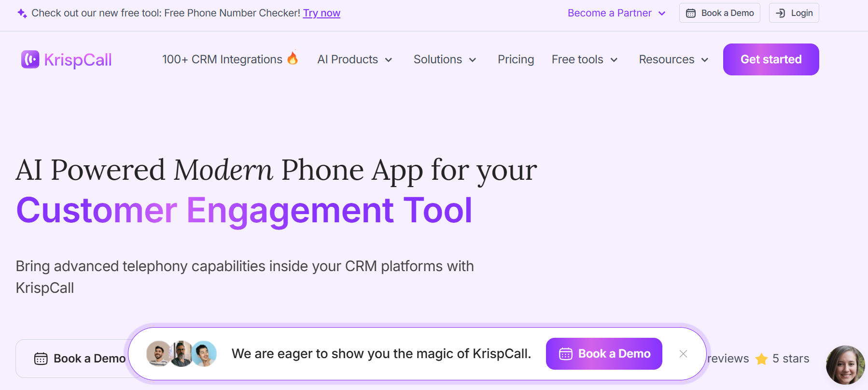Expand the AI Products menu chevron
868x390 pixels.
pyautogui.click(x=389, y=60)
